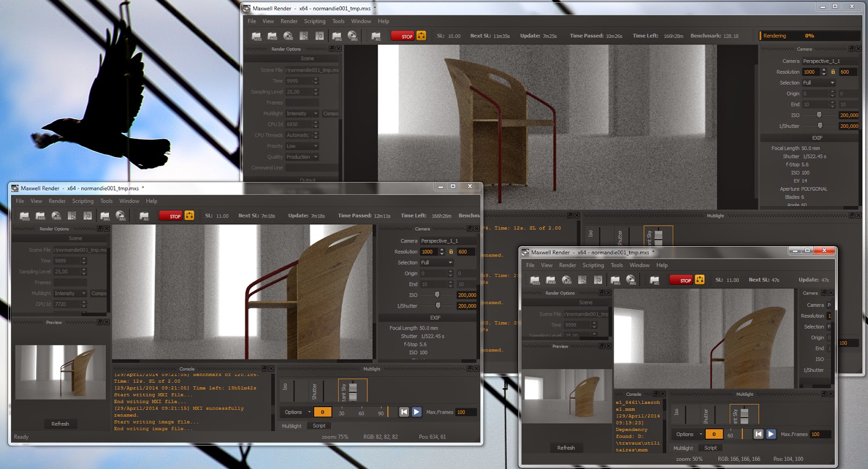
Task: Click Max.Frames field in left window
Action: [x=466, y=412]
